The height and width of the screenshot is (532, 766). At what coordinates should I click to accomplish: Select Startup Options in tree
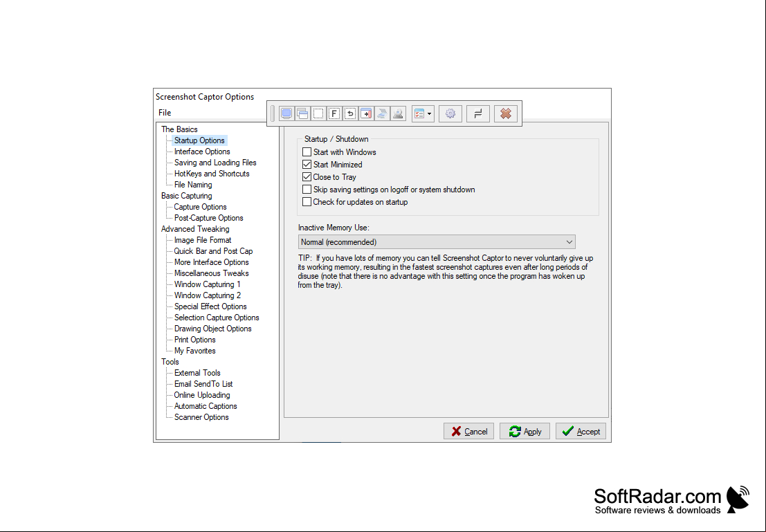click(199, 140)
